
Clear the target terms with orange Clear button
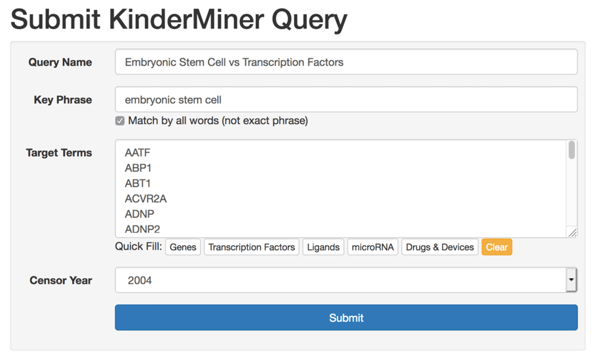point(497,247)
